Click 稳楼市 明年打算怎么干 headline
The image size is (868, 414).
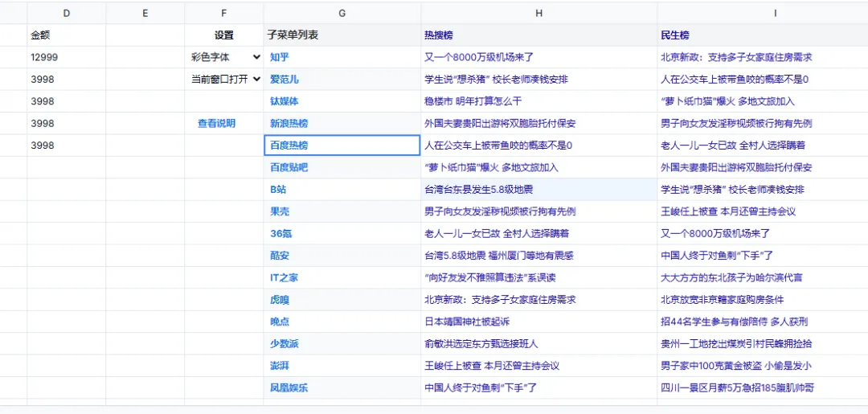[473, 101]
